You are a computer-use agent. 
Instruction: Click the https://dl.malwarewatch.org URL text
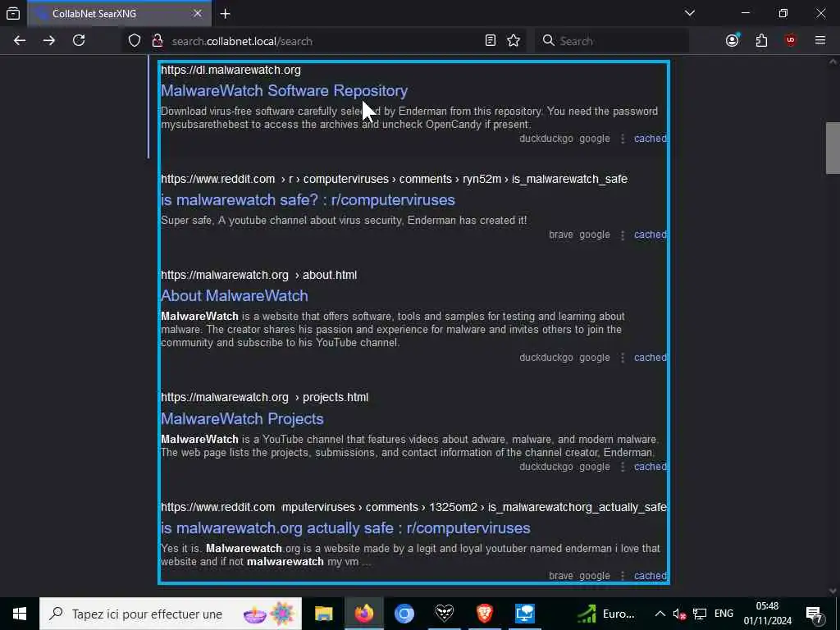click(x=231, y=71)
